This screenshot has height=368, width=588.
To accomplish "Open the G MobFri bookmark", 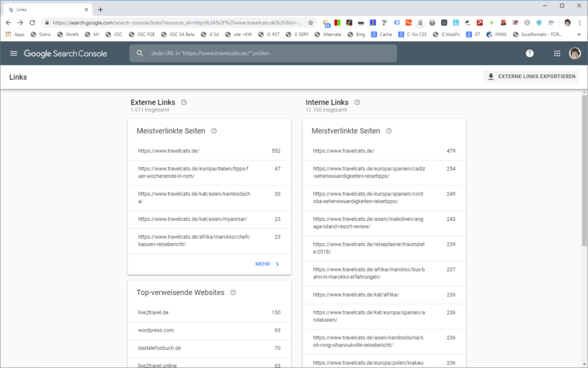I will click(447, 34).
